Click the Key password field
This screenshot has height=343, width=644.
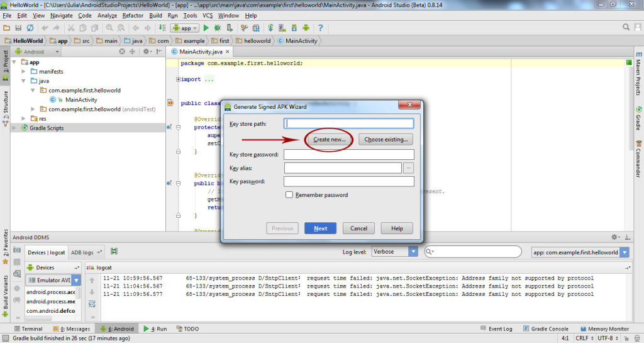[348, 181]
